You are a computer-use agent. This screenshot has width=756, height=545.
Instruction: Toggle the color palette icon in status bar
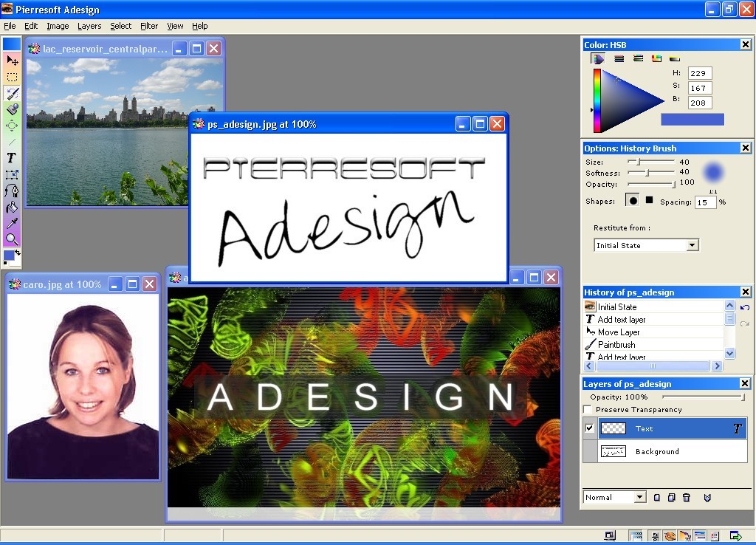670,536
